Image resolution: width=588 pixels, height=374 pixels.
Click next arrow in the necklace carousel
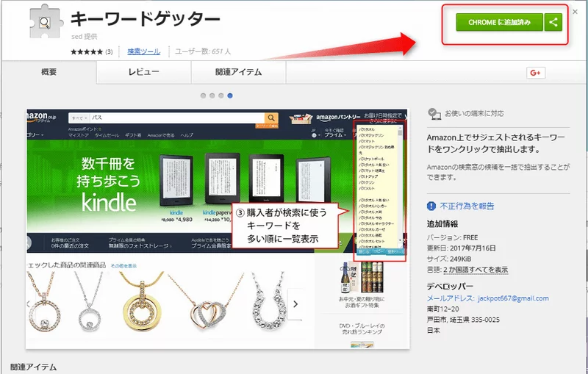(x=295, y=303)
